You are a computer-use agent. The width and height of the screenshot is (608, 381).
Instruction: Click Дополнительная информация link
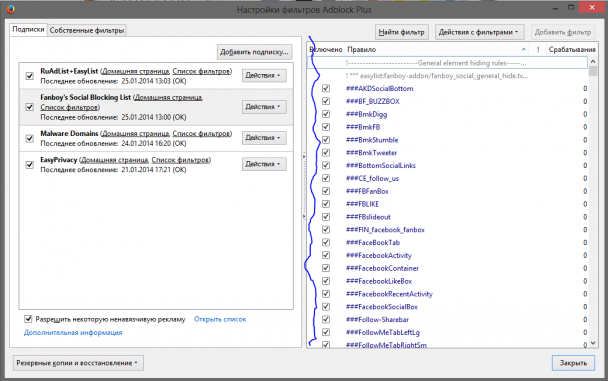[73, 333]
